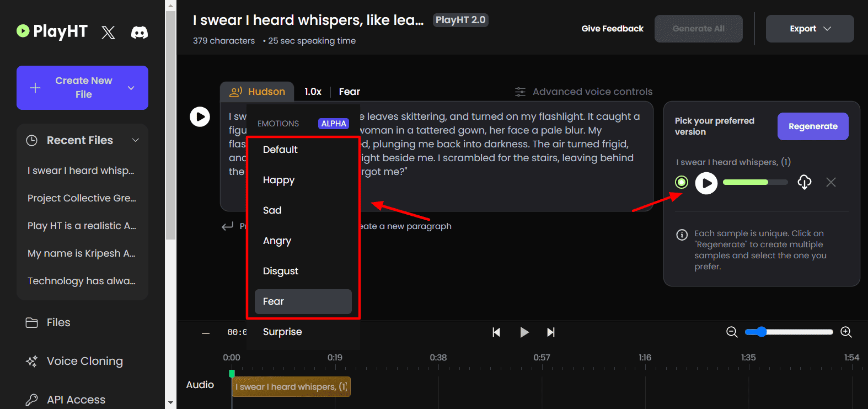This screenshot has height=409, width=868.
Task: Skip to next track in timeline
Action: (x=550, y=332)
